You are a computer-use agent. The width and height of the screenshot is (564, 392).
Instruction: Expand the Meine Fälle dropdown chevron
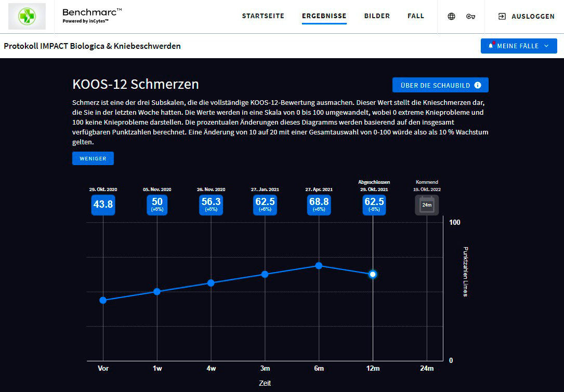(546, 46)
